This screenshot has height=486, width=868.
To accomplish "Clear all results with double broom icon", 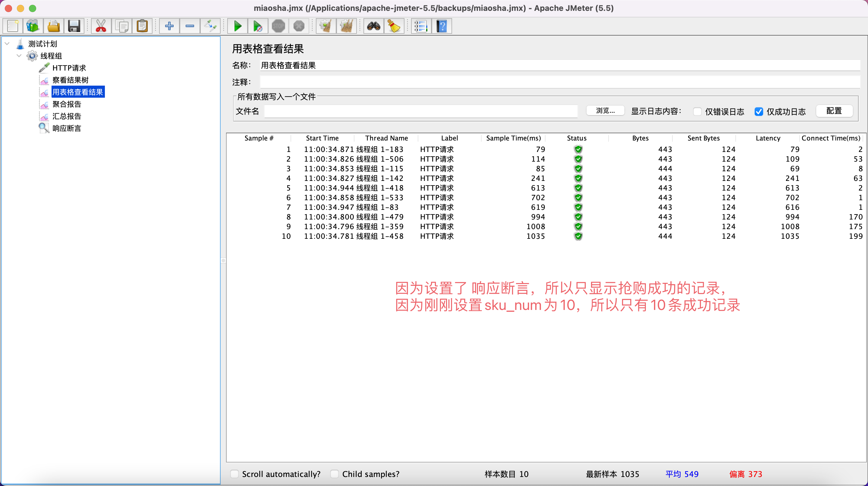I will [x=346, y=26].
